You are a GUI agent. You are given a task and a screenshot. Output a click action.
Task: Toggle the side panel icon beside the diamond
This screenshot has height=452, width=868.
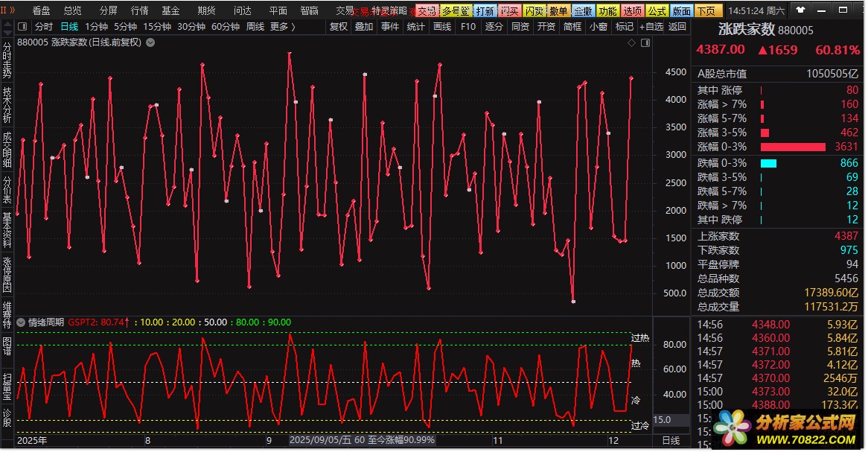point(646,43)
